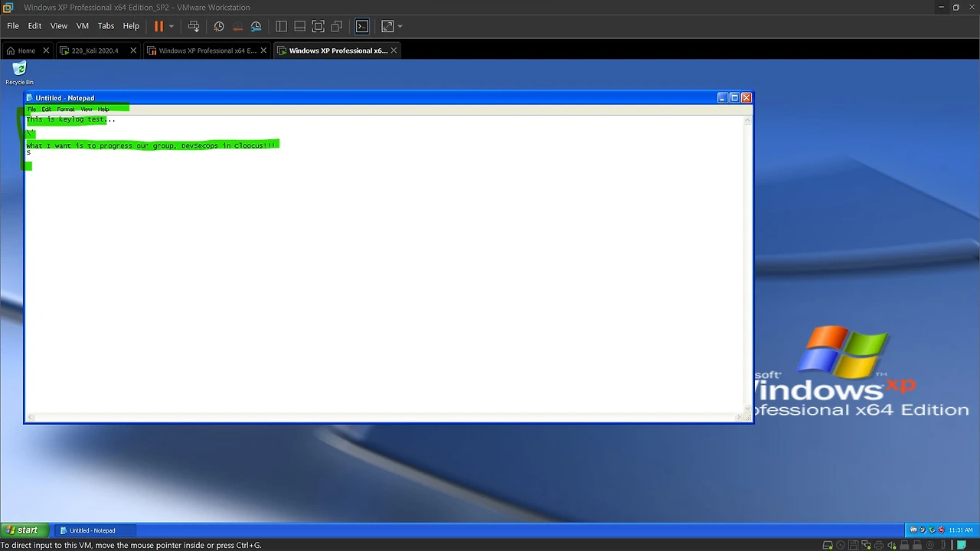Open the Recycle Bin desktop icon
980x551 pixels.
click(x=19, y=73)
